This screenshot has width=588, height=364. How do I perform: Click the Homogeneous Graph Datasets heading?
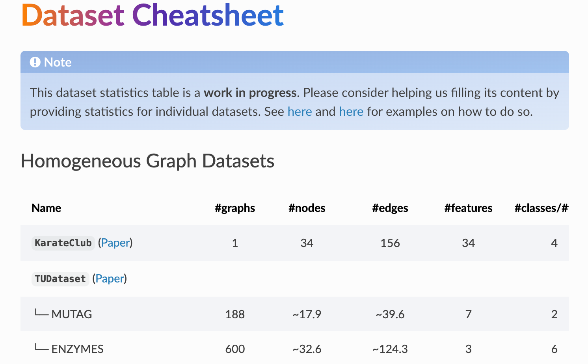click(147, 161)
